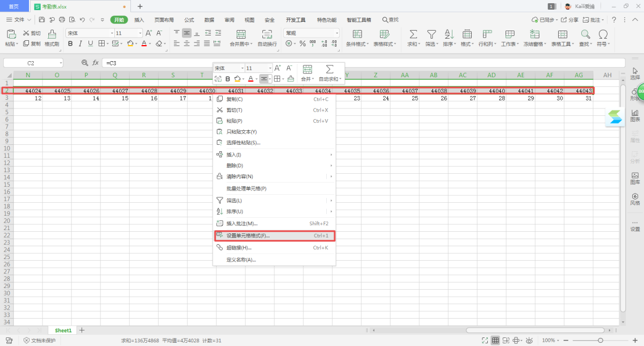The height and width of the screenshot is (346, 644).
Task: Toggle 自动换行 wrap text in the ribbon
Action: tap(267, 37)
